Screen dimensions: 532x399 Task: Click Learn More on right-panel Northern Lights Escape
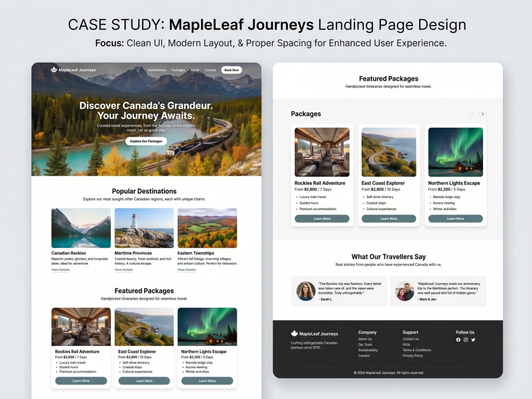(455, 219)
